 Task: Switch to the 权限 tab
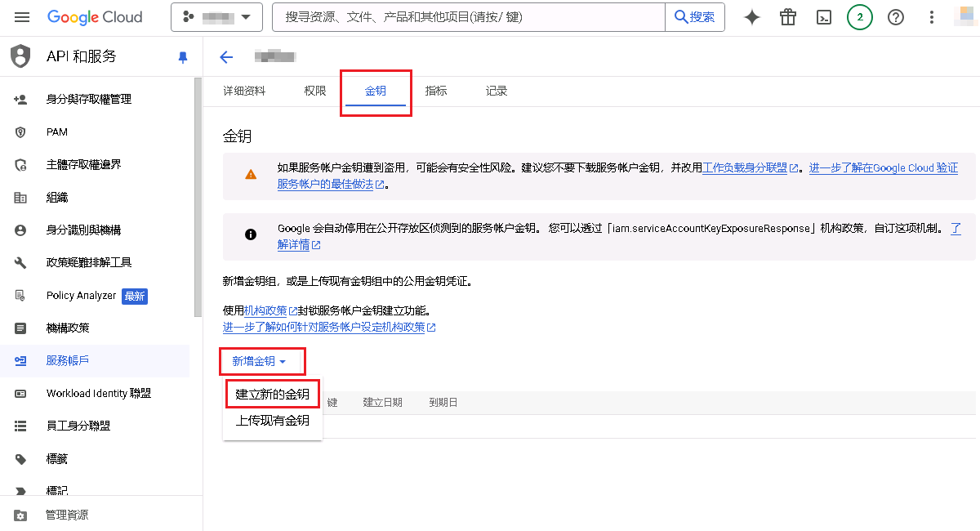pyautogui.click(x=315, y=91)
